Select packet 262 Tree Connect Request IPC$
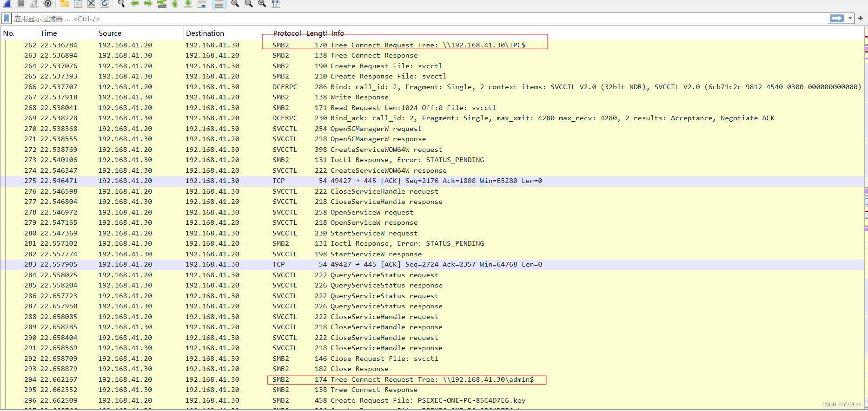Screen dimensions: 868x411 [432, 45]
